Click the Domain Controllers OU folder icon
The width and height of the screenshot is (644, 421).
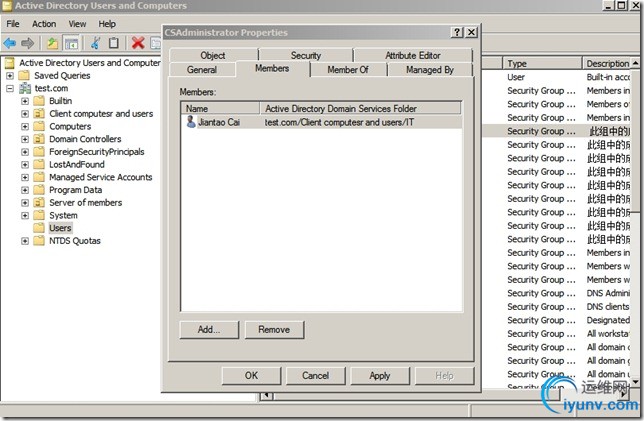(39, 139)
